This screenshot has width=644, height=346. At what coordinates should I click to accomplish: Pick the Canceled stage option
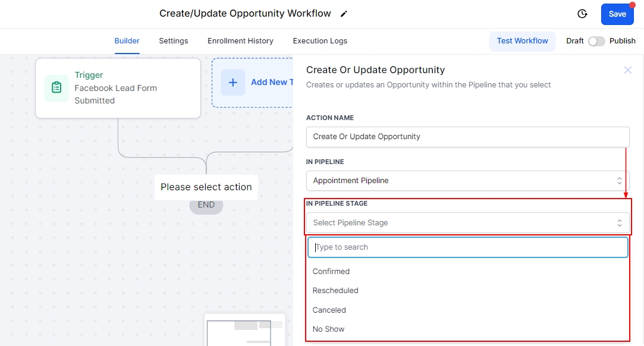pyautogui.click(x=329, y=310)
